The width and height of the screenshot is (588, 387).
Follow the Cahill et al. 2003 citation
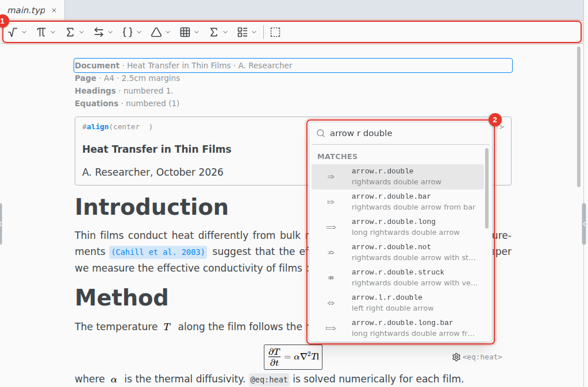point(158,251)
